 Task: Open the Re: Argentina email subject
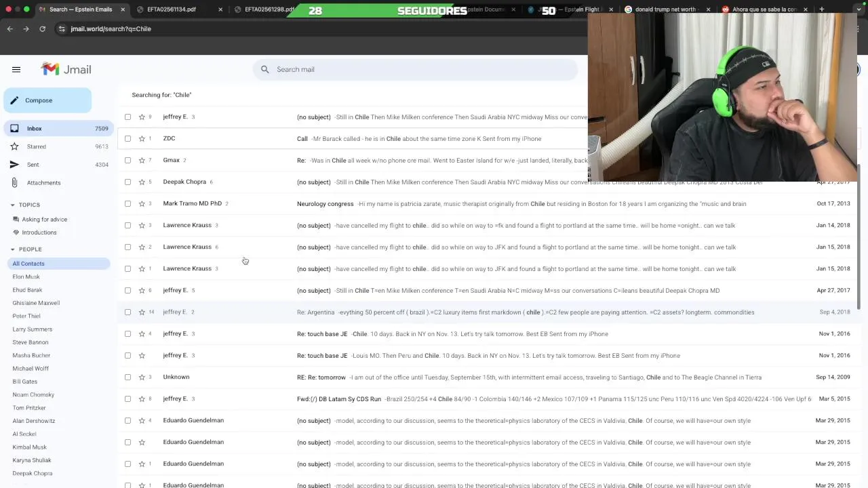click(x=315, y=312)
